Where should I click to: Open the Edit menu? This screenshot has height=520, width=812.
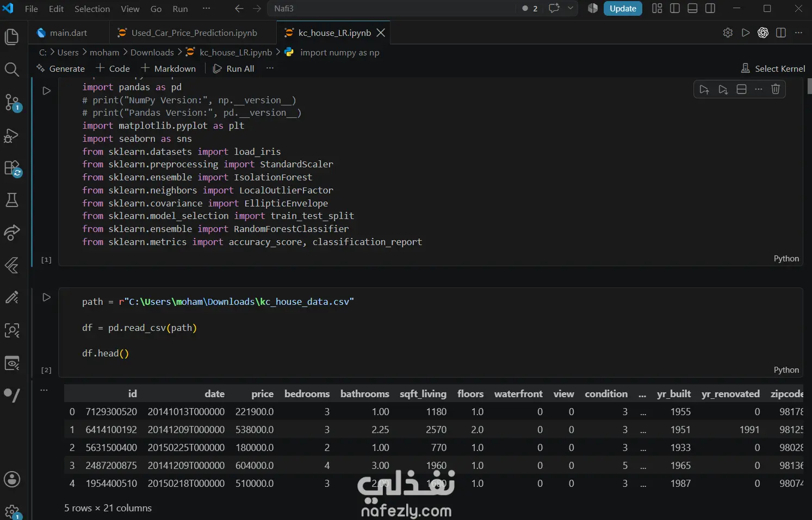click(x=56, y=9)
